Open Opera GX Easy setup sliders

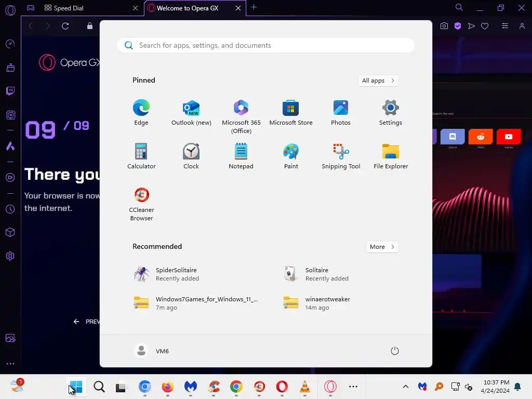pos(505,26)
